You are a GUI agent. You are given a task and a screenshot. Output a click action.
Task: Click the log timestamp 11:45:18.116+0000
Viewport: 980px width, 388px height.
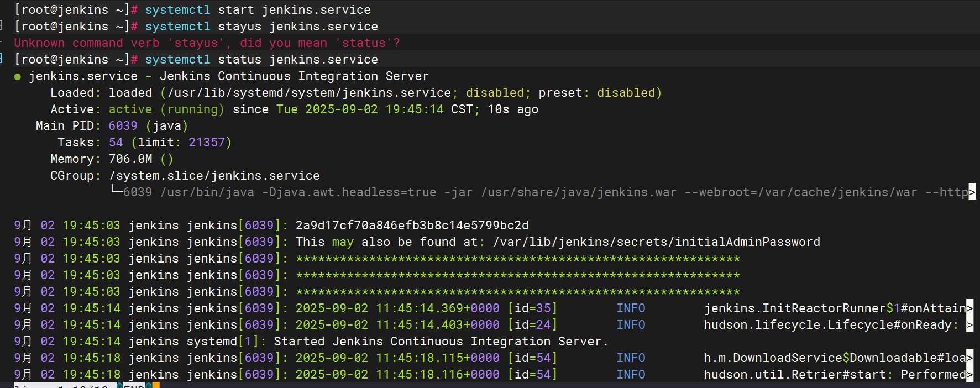[x=438, y=375]
